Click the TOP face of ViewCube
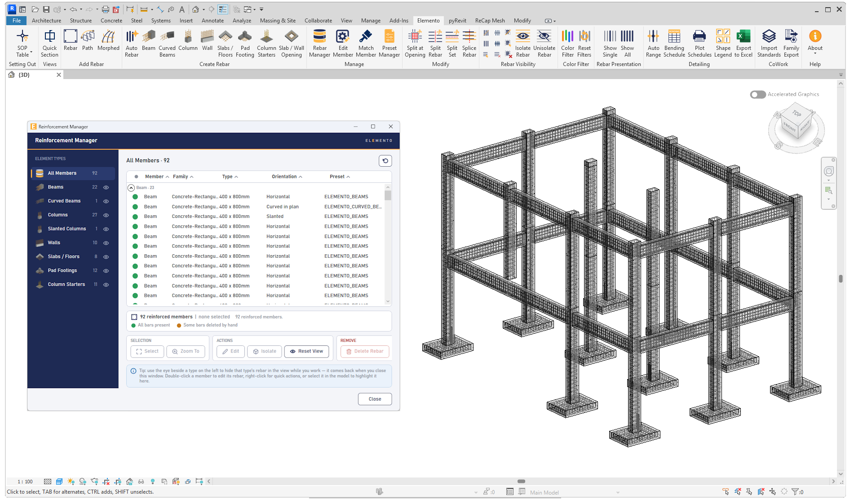The image size is (850, 504). coord(797,114)
